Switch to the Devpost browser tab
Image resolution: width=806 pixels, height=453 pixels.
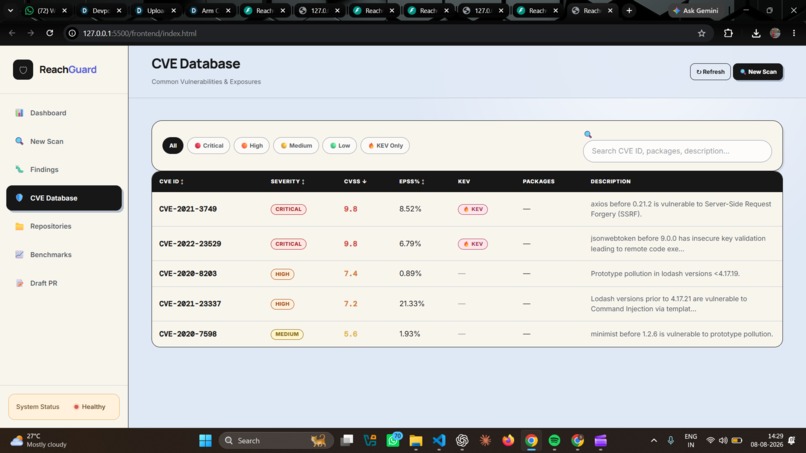101,10
